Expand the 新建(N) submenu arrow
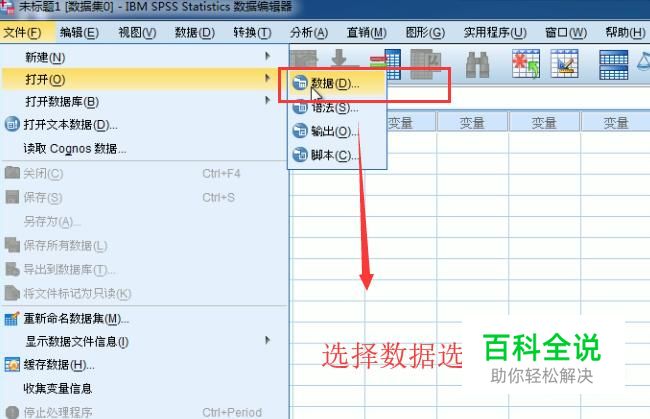 [x=268, y=56]
